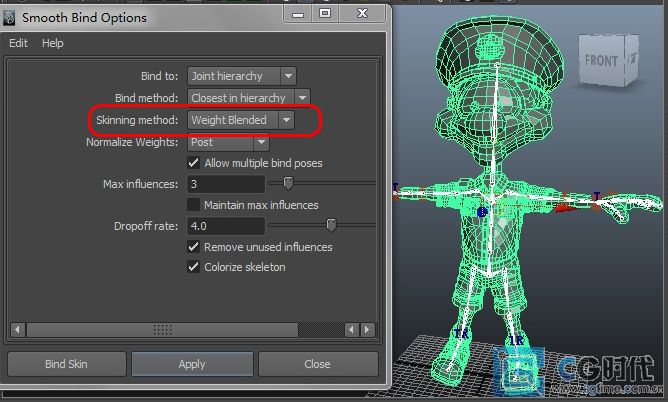Toggle Remove unused influences checkbox
This screenshot has height=402, width=668.
pyautogui.click(x=193, y=247)
